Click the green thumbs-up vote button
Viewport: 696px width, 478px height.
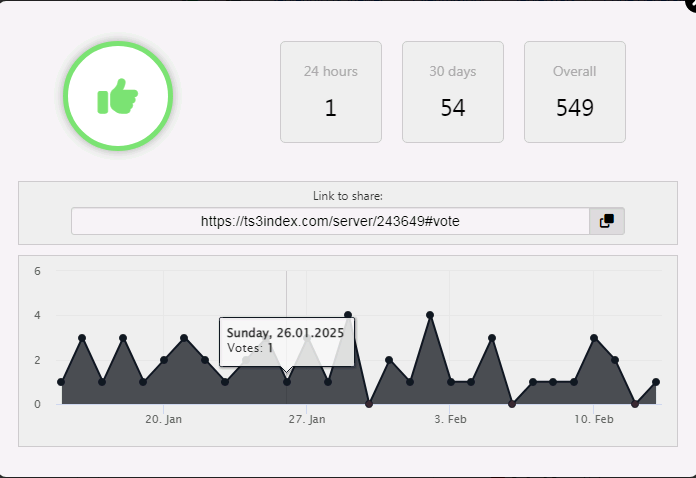click(x=118, y=96)
